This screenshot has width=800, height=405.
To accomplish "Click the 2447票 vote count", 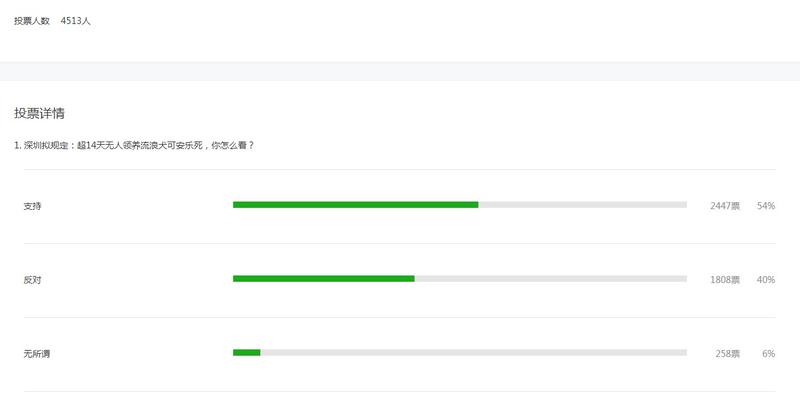I will click(x=724, y=206).
